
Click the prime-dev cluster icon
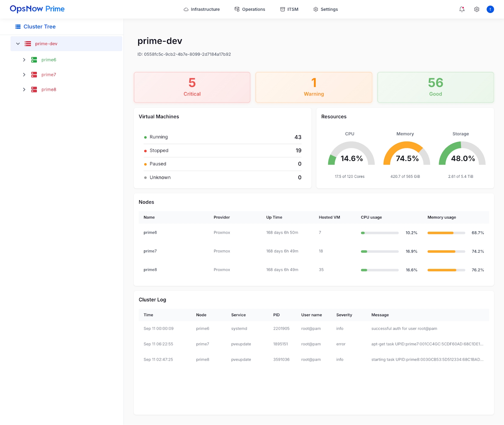[28, 44]
